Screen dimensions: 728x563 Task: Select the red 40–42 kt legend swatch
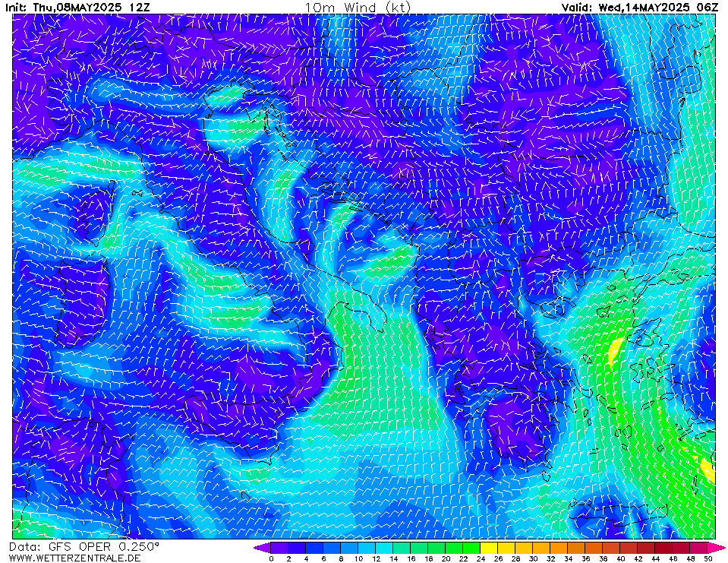[629, 548]
